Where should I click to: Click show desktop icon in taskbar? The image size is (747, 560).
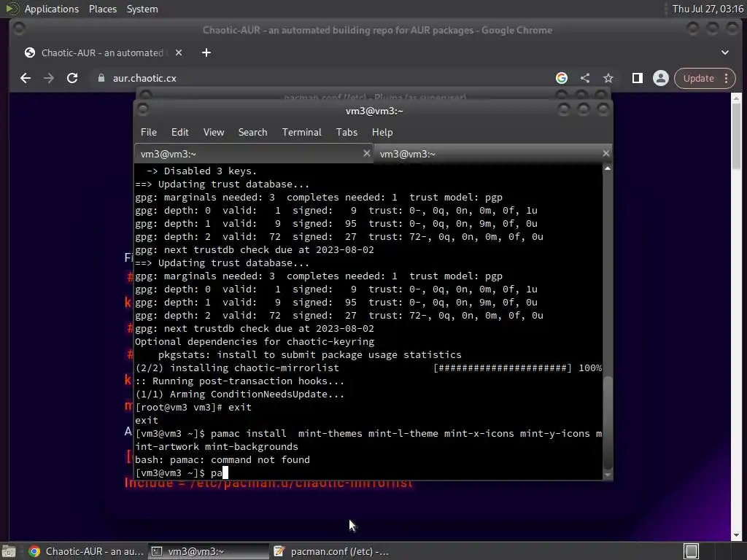(9, 551)
